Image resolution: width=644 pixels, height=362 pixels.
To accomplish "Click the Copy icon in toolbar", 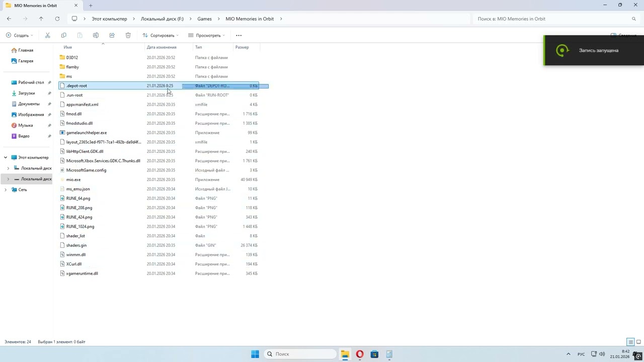I will 63,35.
